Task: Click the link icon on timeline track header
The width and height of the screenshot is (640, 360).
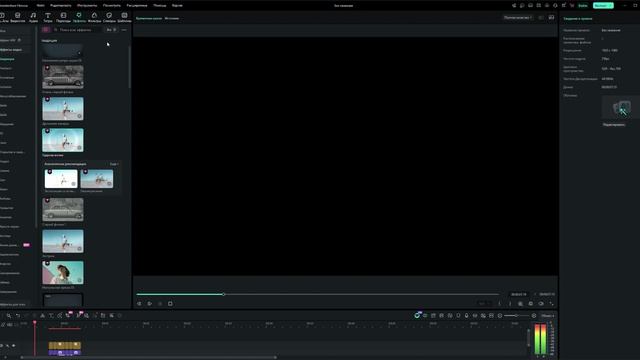Action: 3,324
